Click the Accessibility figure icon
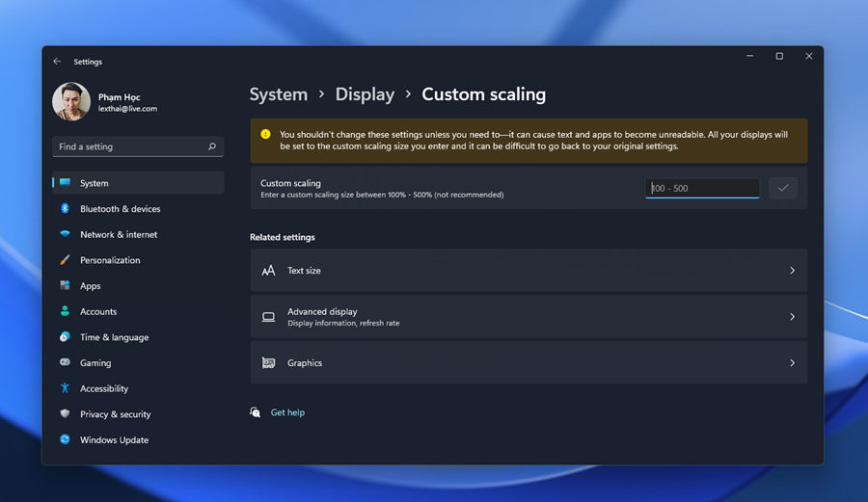 coord(65,388)
